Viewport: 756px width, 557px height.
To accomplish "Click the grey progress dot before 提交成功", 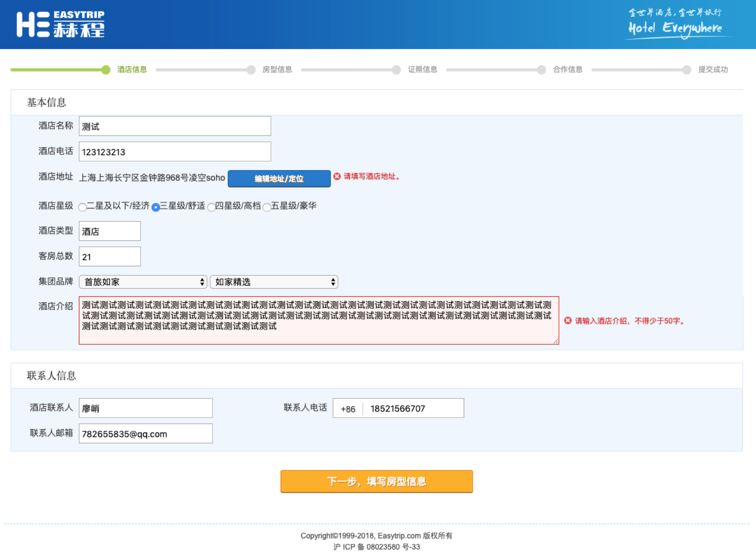I will click(x=687, y=70).
